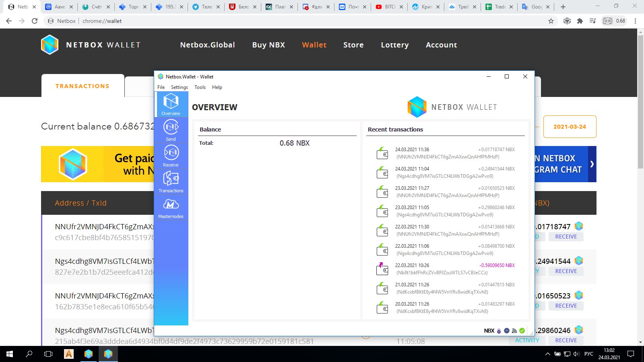Open the Receive section in wallet sidebar
The image size is (644, 362).
(x=171, y=156)
